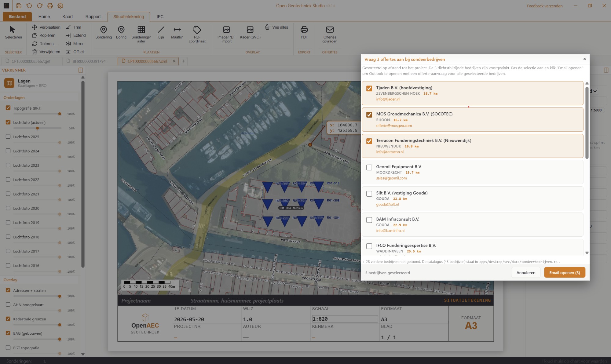Screen dimensions: 611x364
Task: Adjust the Topografie (BRT) opacity slider
Action: pos(37,114)
